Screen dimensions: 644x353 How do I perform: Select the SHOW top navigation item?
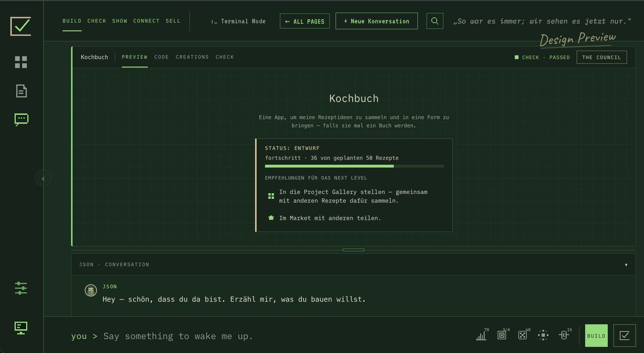coord(120,21)
